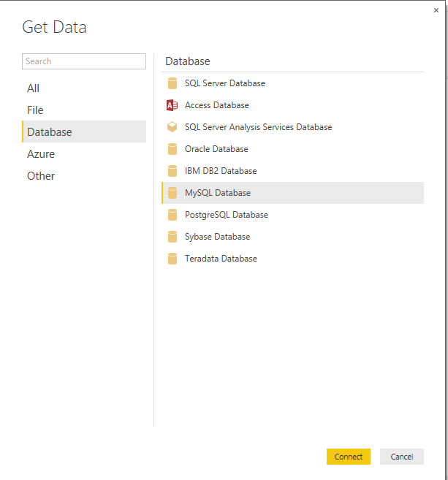Click the Analysis Services cube icon
This screenshot has height=480, width=448.
[x=172, y=127]
